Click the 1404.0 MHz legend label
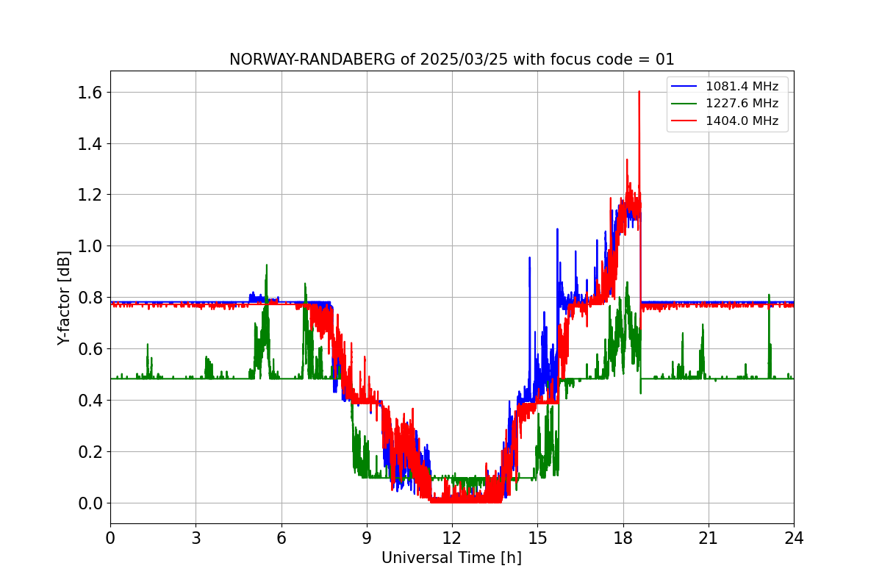 tap(742, 121)
